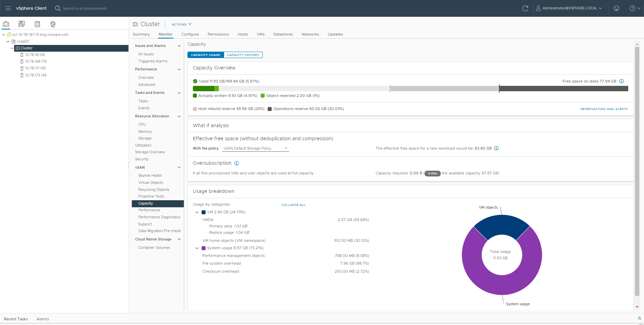Switch to the Networks tab

[310, 34]
